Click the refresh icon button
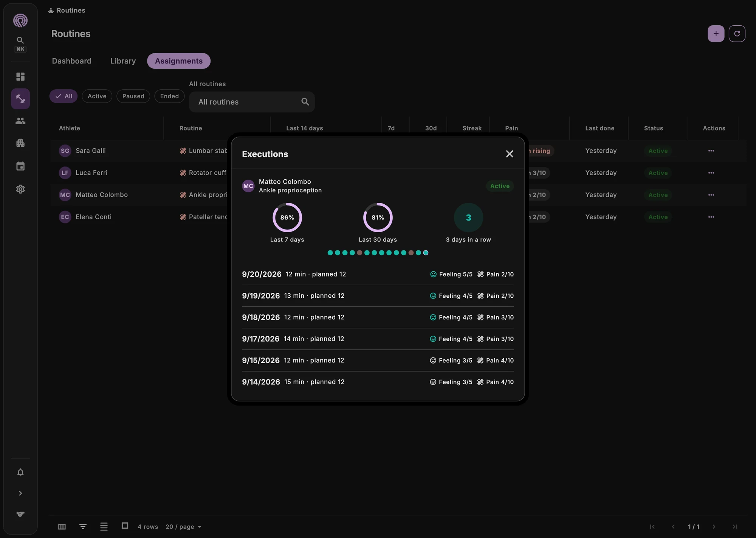Screen dimensions: 756x538 point(737,34)
